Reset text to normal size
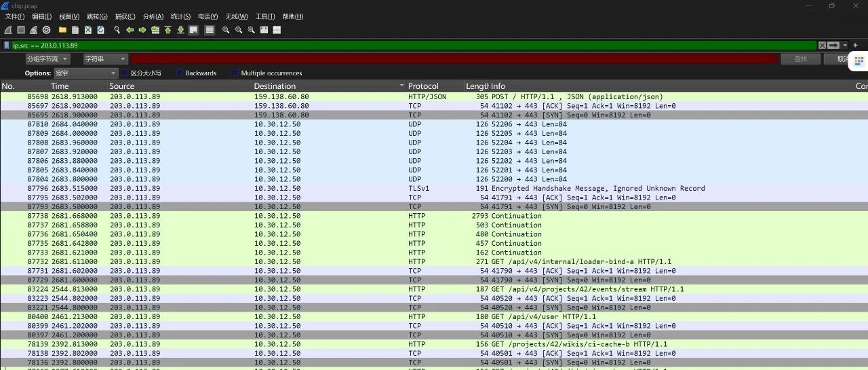Image resolution: width=868 pixels, height=370 pixels. pyautogui.click(x=252, y=30)
